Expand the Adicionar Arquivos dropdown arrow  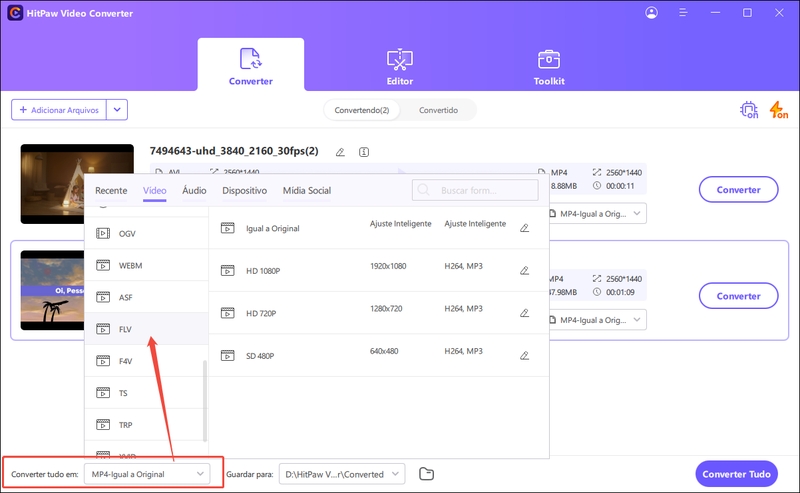coord(117,110)
